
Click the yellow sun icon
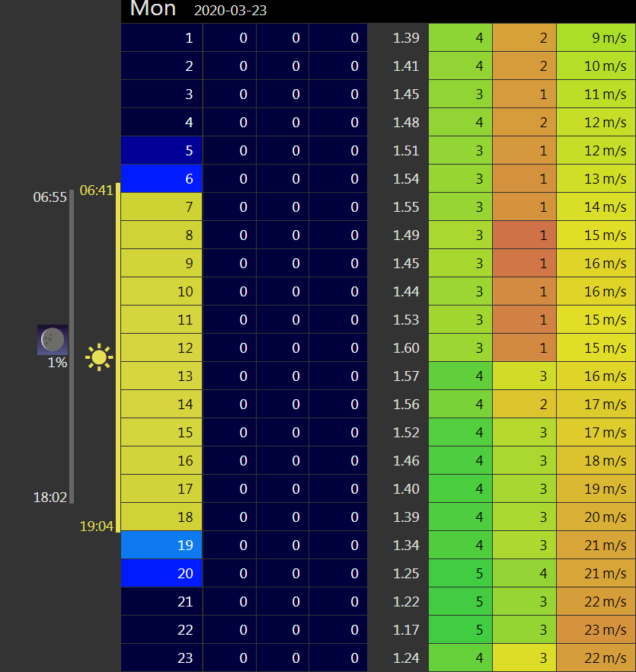pyautogui.click(x=99, y=357)
